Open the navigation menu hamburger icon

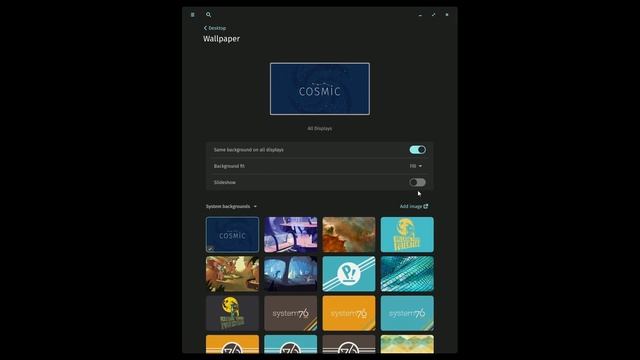tap(193, 15)
